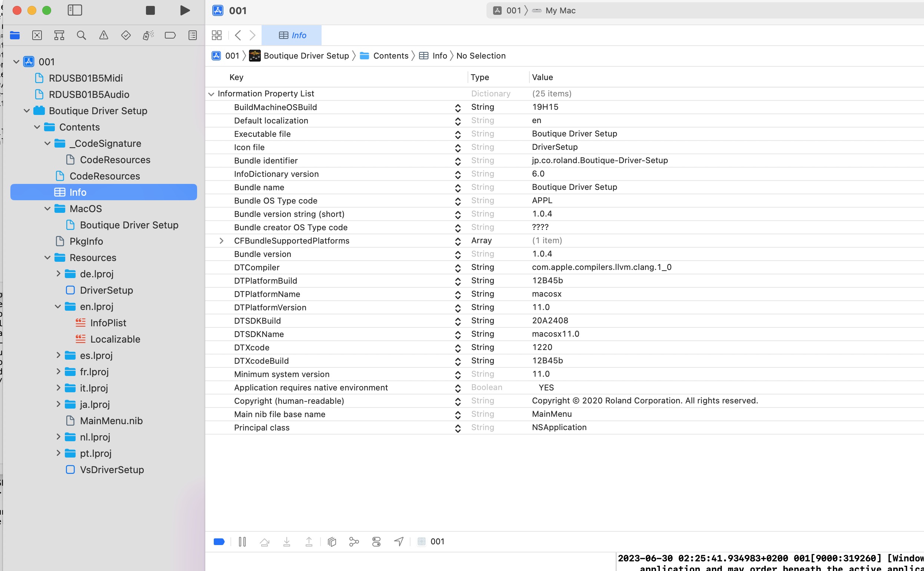Pause program execution in debug bar
The height and width of the screenshot is (571, 924).
(242, 542)
